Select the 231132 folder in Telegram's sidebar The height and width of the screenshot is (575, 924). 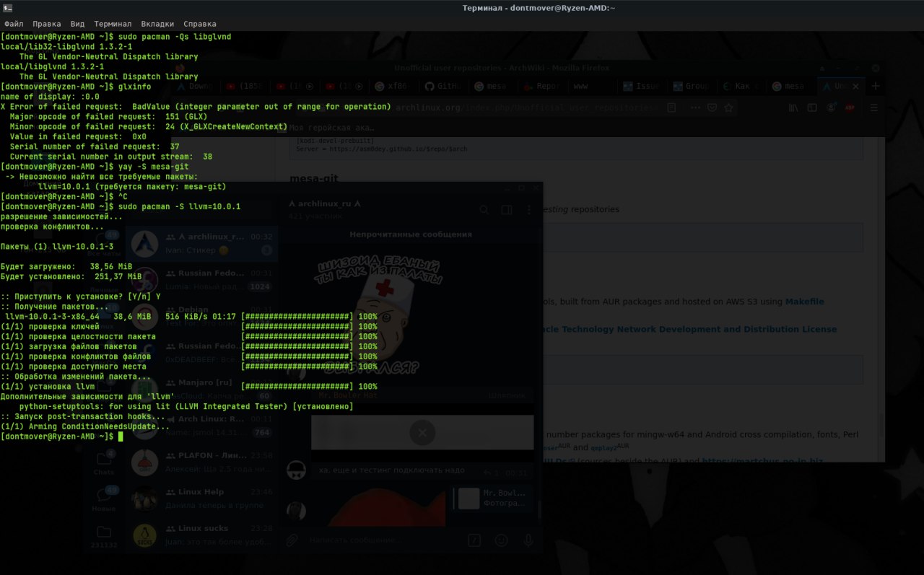pyautogui.click(x=104, y=537)
